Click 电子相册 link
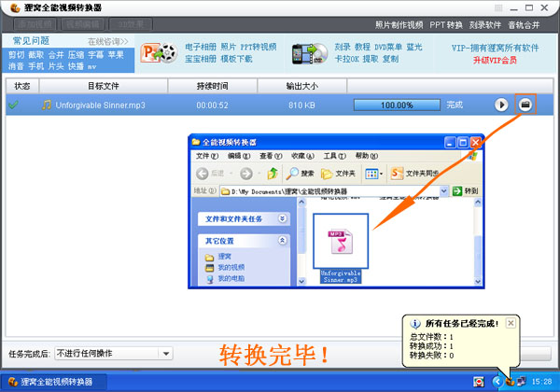The width and height of the screenshot is (560, 392). [201, 47]
